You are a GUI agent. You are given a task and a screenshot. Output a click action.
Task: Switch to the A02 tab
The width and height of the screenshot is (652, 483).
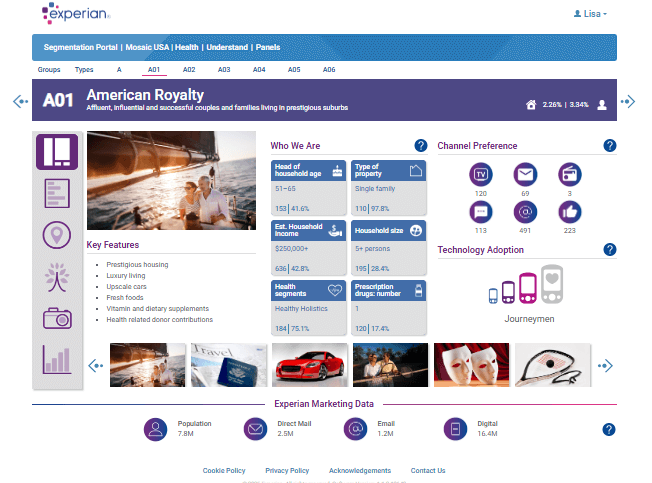tap(189, 70)
